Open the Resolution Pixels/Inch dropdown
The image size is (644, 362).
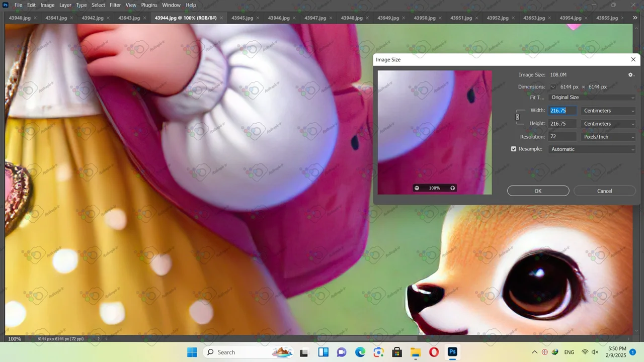(x=608, y=137)
